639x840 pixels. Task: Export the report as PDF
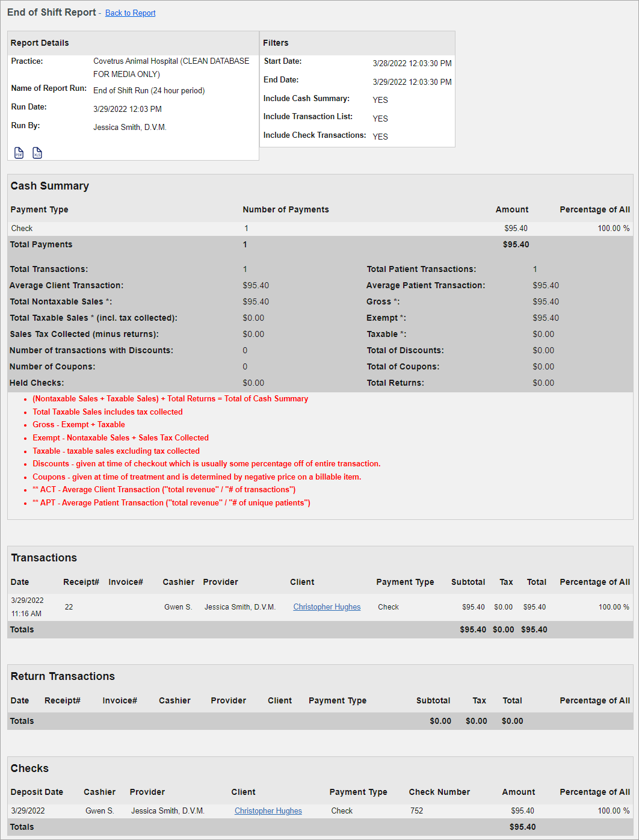pyautogui.click(x=18, y=153)
